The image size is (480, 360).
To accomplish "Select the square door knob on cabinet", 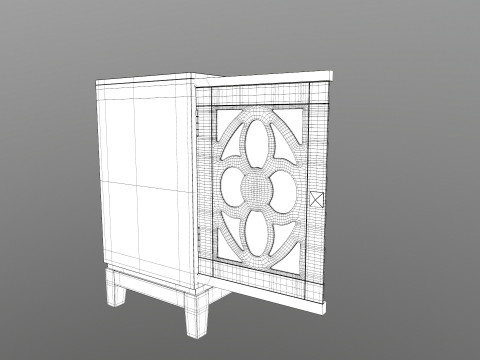I will [316, 199].
